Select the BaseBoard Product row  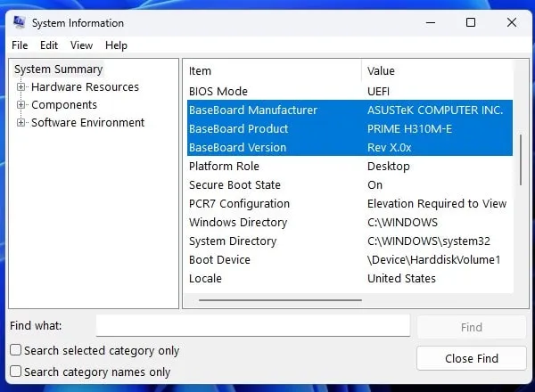[350, 129]
